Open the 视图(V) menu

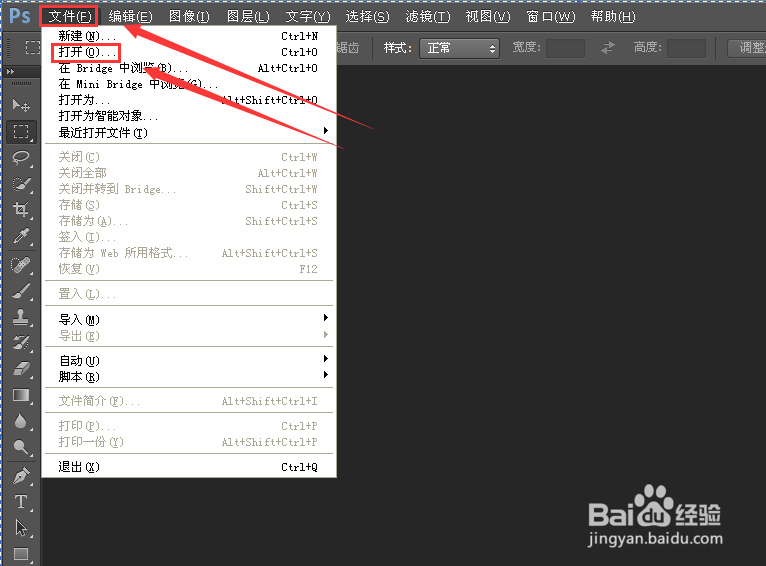[488, 16]
